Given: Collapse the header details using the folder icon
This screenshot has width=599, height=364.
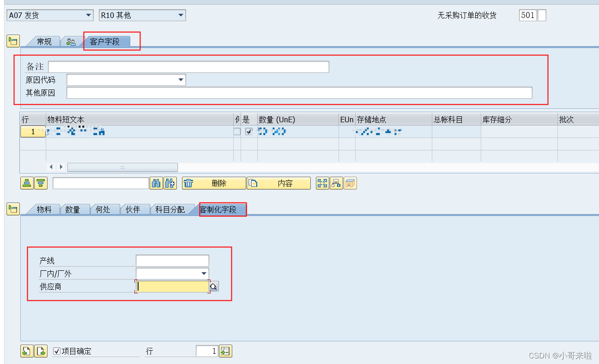Looking at the screenshot, I should pos(13,41).
